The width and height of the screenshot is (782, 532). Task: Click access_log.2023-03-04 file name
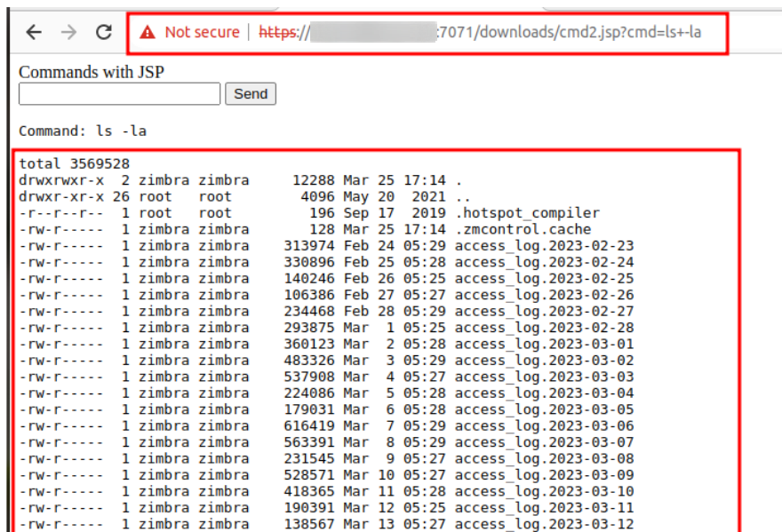coord(544,393)
